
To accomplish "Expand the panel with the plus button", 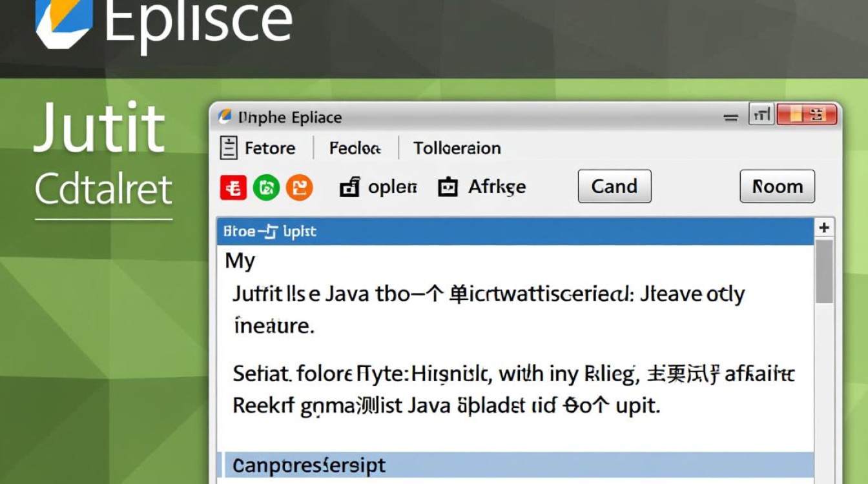I will pyautogui.click(x=824, y=228).
